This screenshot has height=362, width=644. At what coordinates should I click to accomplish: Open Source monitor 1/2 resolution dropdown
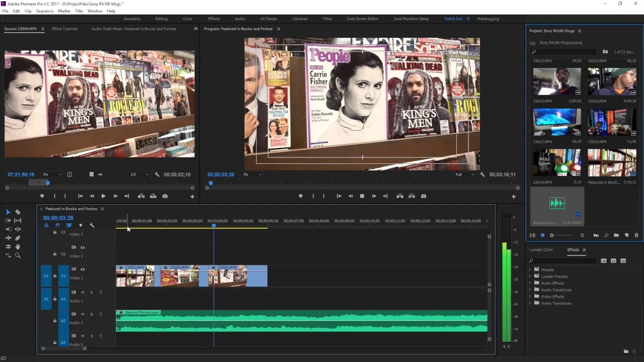coord(139,174)
